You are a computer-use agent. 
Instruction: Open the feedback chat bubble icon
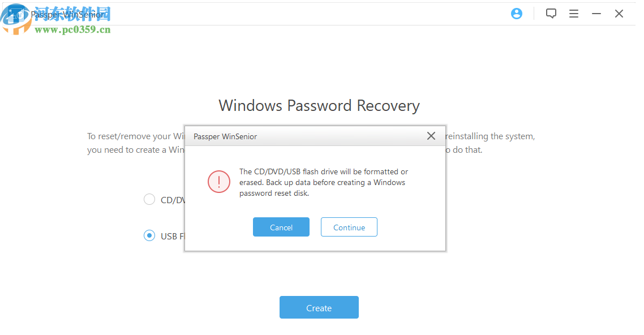point(551,14)
